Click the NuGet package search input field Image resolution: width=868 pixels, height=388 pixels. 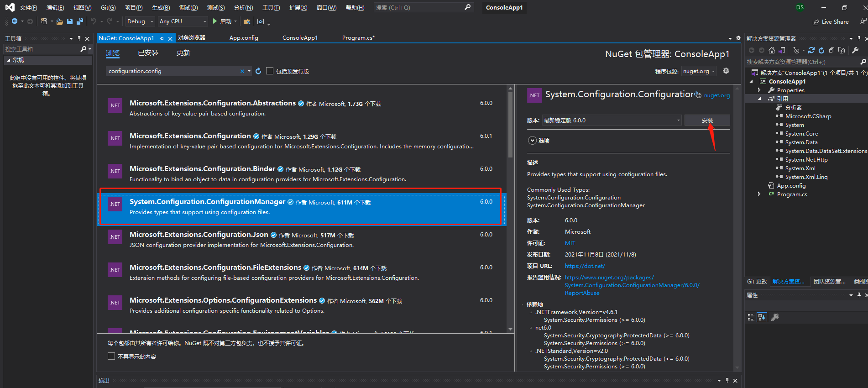click(x=173, y=71)
